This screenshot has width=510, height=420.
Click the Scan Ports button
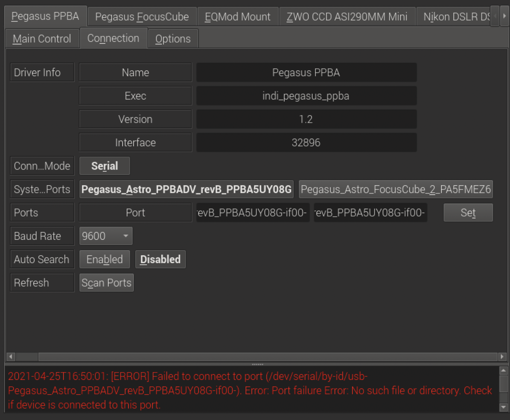pos(107,283)
